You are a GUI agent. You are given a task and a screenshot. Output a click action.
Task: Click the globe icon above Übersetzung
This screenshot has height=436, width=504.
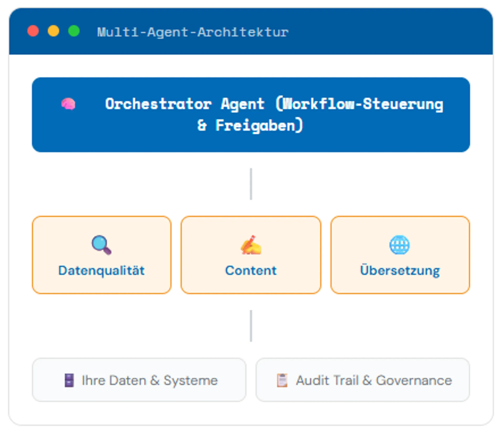pyautogui.click(x=399, y=245)
